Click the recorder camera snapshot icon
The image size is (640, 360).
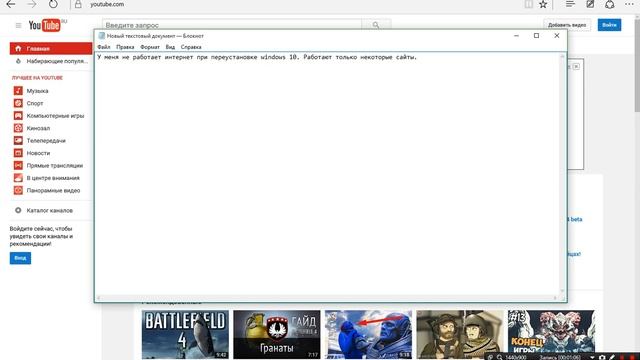[x=602, y=357]
